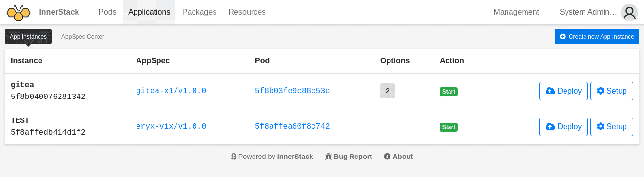Click the cloud upload icon in TEST Deploy

pos(550,127)
